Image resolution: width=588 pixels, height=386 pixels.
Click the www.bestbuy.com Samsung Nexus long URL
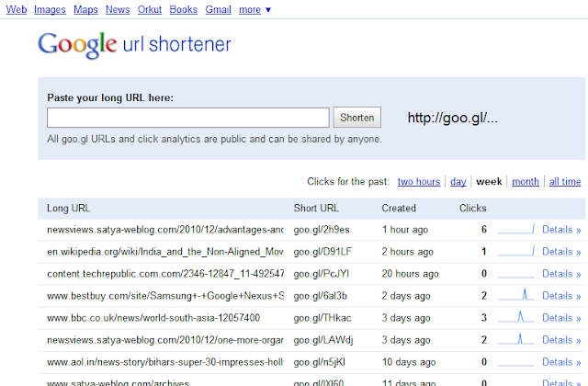[165, 296]
